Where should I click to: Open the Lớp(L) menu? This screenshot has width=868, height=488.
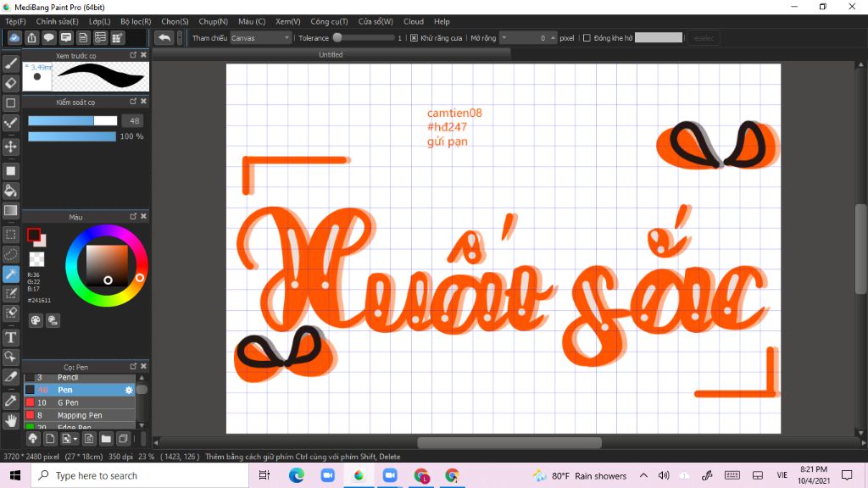click(x=100, y=21)
